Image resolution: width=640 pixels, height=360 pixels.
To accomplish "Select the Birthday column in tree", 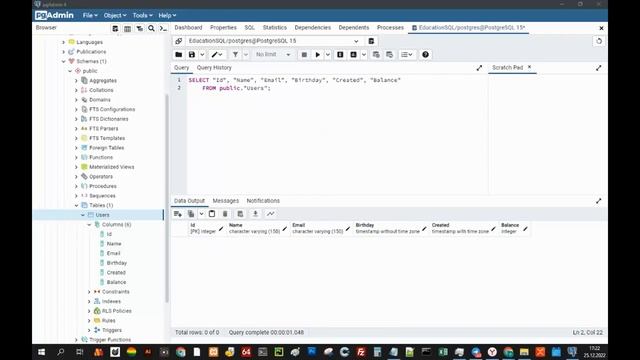I will pos(116,263).
